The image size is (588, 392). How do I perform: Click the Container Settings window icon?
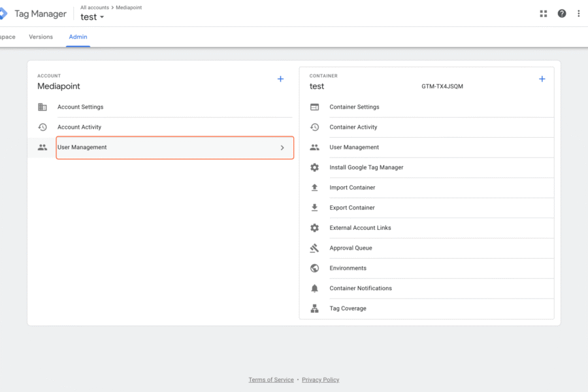click(x=315, y=107)
